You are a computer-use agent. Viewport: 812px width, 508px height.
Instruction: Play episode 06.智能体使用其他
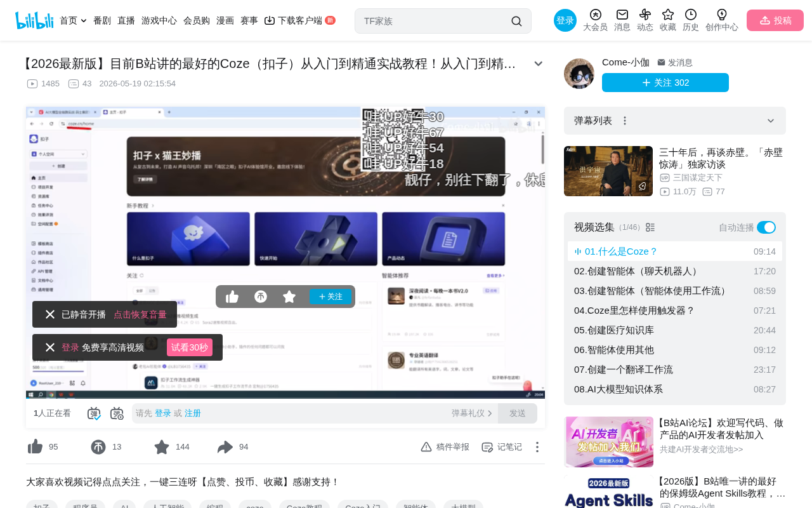[x=675, y=350]
